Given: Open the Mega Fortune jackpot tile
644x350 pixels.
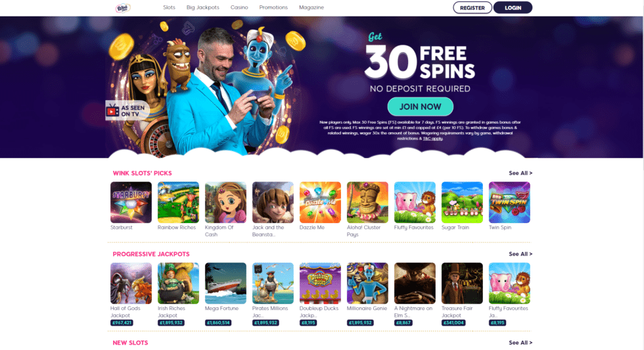Looking at the screenshot, I should click(x=225, y=284).
